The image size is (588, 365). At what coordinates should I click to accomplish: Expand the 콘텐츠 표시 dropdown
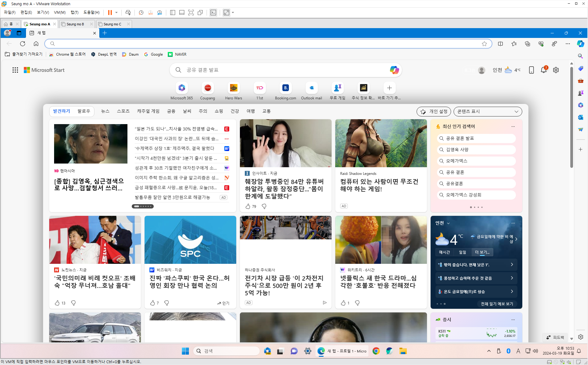488,112
